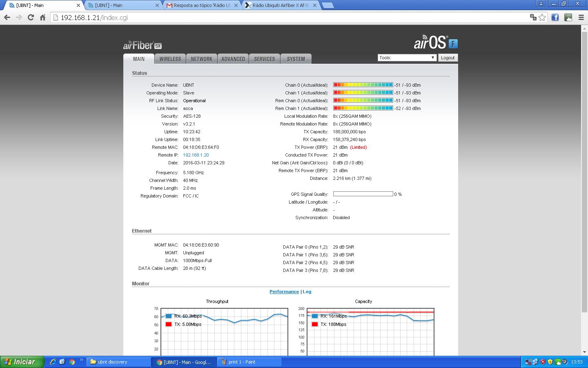Click the airFiber 5X logo
The width and height of the screenshot is (588, 368).
[143, 45]
